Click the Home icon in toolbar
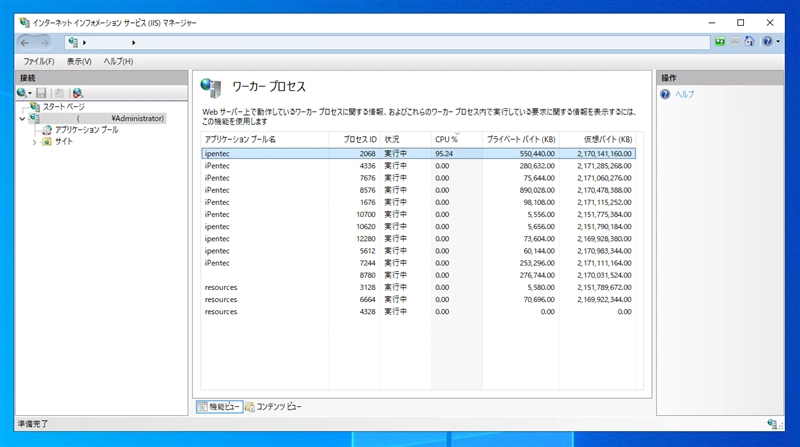 click(x=749, y=41)
